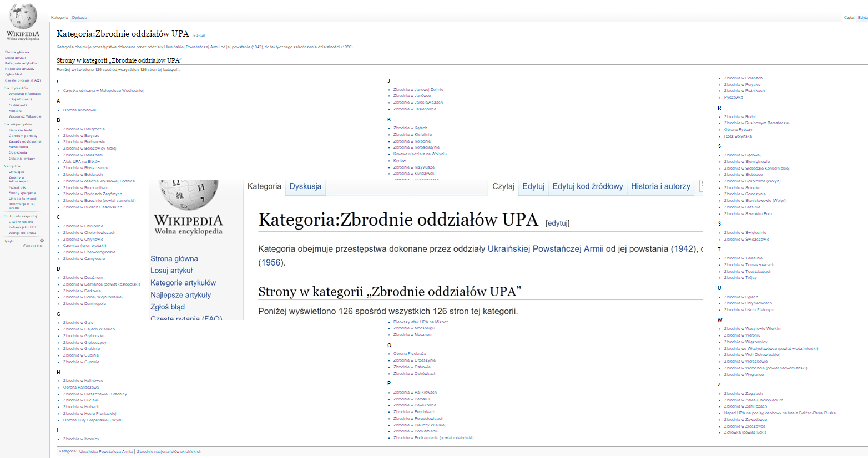Open Zbrodnia w Baligrodzie article

[x=84, y=129]
